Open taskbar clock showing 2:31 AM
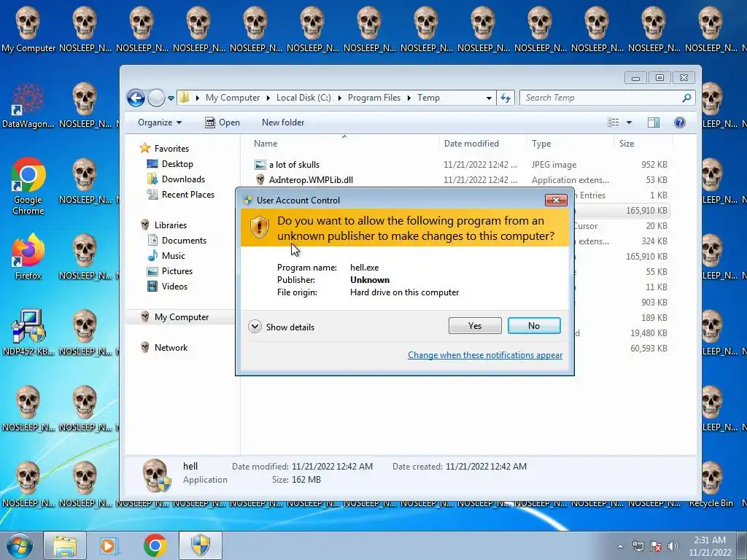The height and width of the screenshot is (560, 747). (x=710, y=546)
